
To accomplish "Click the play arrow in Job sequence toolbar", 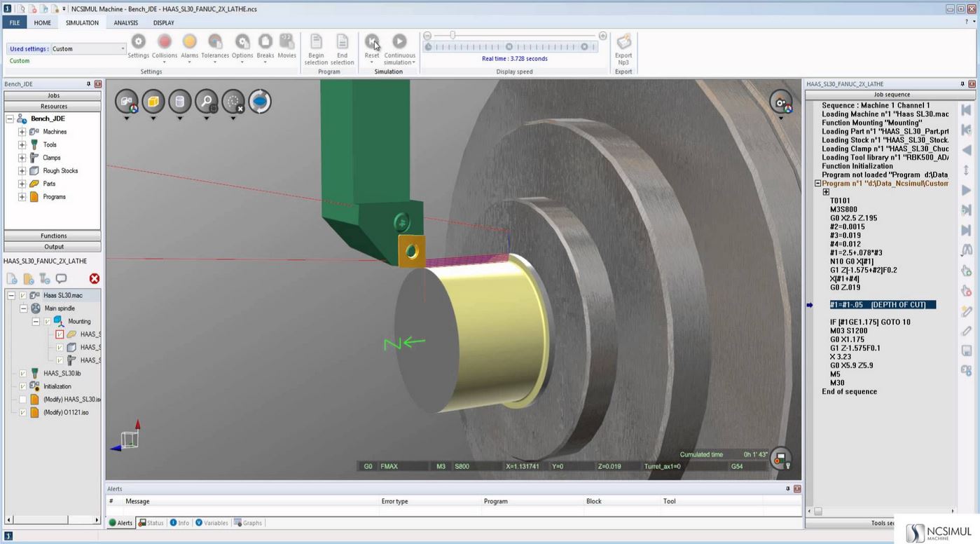I will [x=967, y=190].
